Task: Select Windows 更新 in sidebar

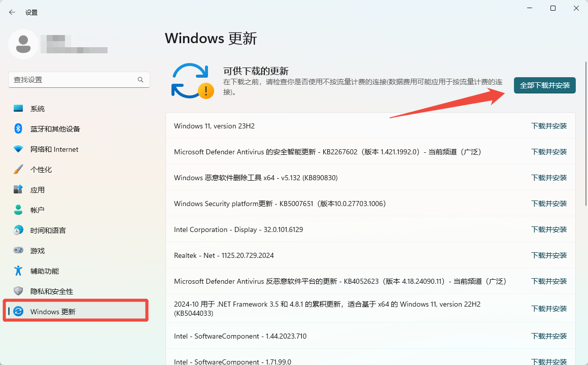Action: [76, 311]
